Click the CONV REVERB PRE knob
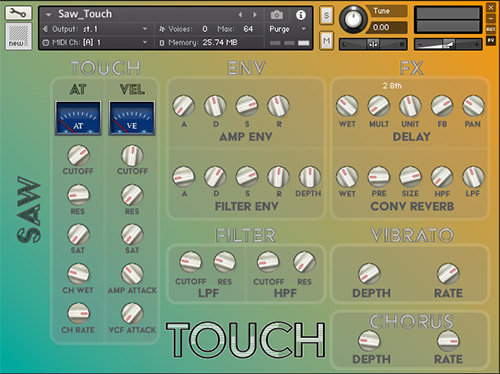The width and height of the screenshot is (500, 374). point(379,177)
